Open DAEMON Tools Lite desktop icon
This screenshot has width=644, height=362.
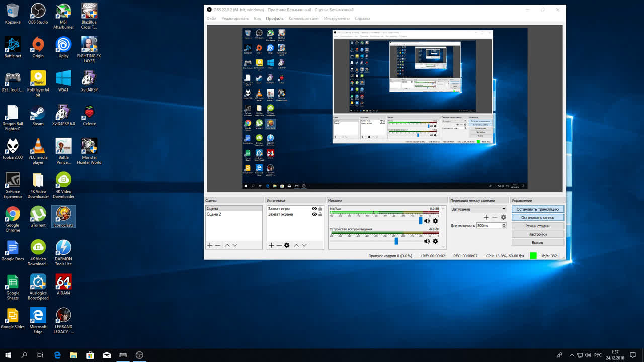click(63, 253)
